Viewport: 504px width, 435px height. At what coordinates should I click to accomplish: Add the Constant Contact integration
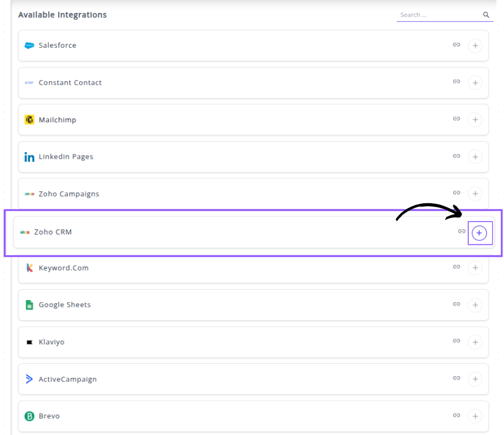[475, 83]
